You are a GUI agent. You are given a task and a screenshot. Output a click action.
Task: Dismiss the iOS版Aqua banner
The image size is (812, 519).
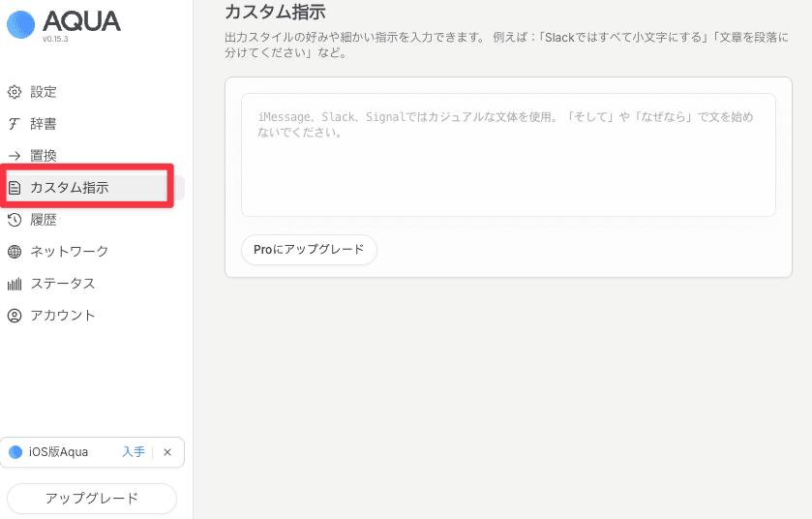(x=167, y=452)
